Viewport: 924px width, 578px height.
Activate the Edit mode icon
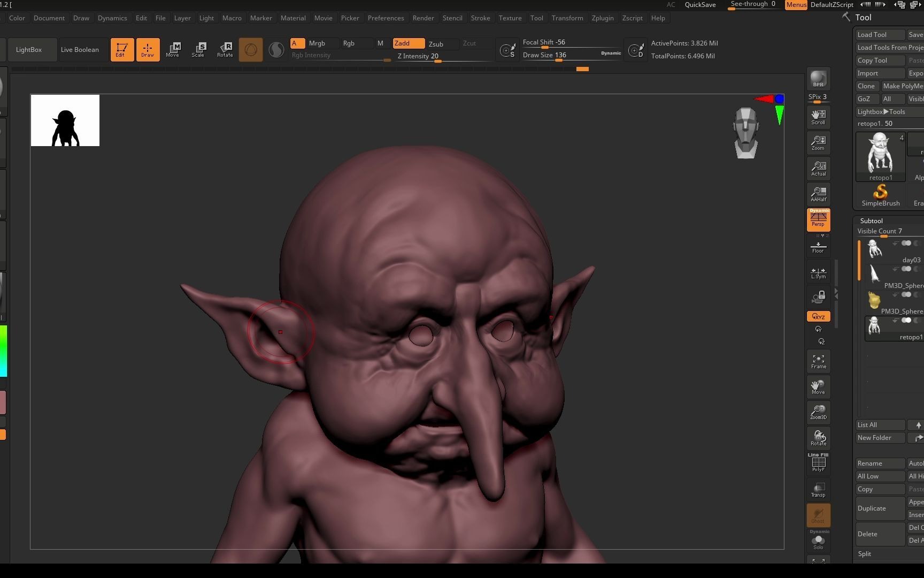click(122, 50)
